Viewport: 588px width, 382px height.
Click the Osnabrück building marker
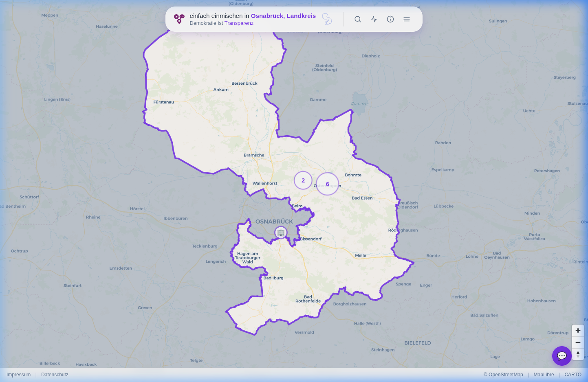[x=281, y=233]
